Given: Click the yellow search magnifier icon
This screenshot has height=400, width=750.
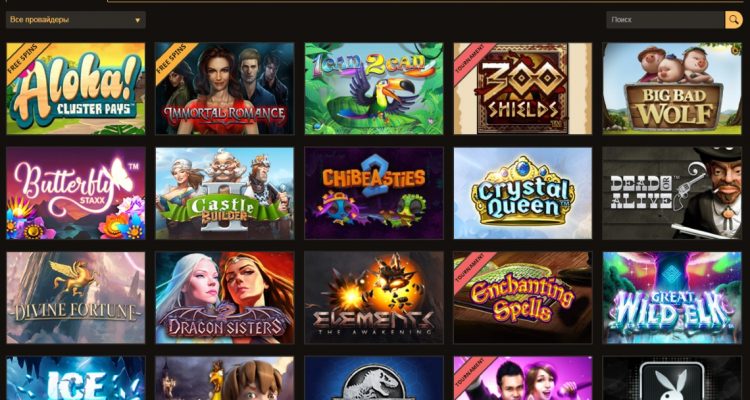Looking at the screenshot, I should (x=734, y=20).
